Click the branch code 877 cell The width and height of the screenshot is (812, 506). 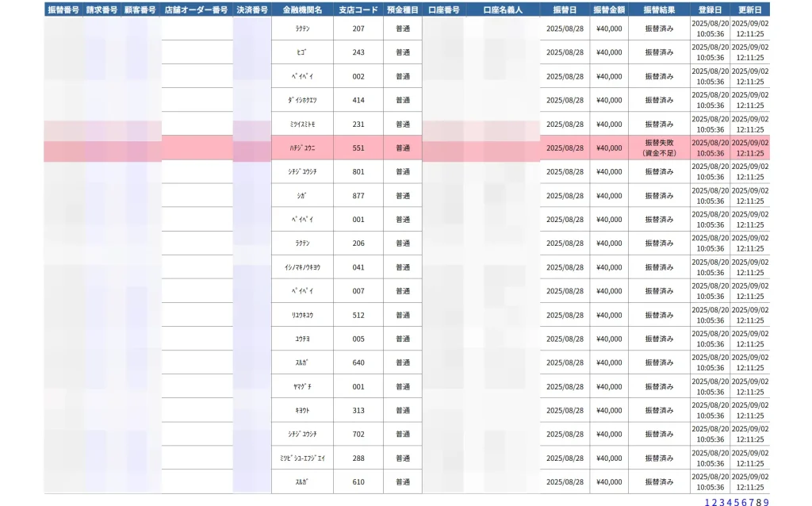[358, 196]
